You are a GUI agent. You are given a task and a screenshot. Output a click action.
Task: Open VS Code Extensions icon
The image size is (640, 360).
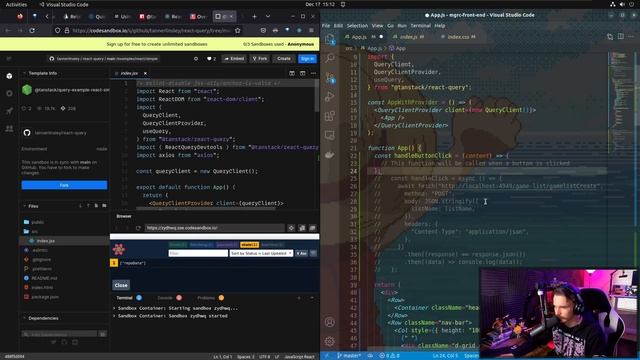(x=330, y=116)
